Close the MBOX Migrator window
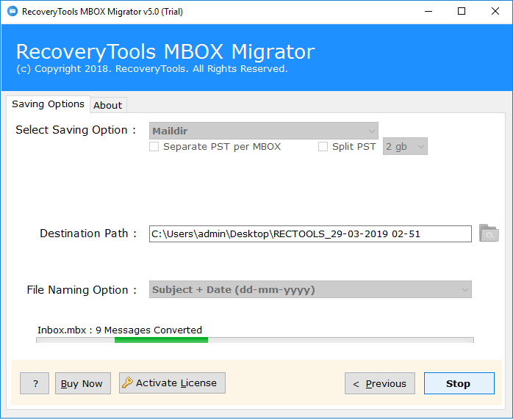Screen dimensions: 513x420 point(495,12)
